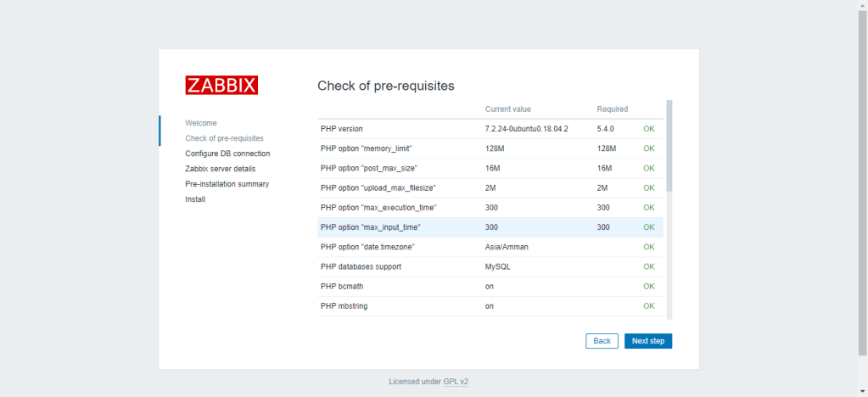Click the ZABBIX logo
The height and width of the screenshot is (397, 868).
pos(221,85)
